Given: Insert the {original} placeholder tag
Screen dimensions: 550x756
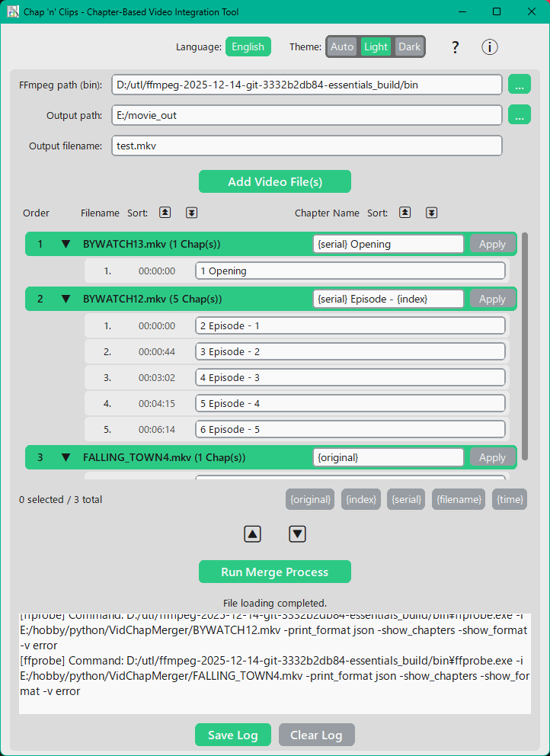Looking at the screenshot, I should tap(311, 499).
